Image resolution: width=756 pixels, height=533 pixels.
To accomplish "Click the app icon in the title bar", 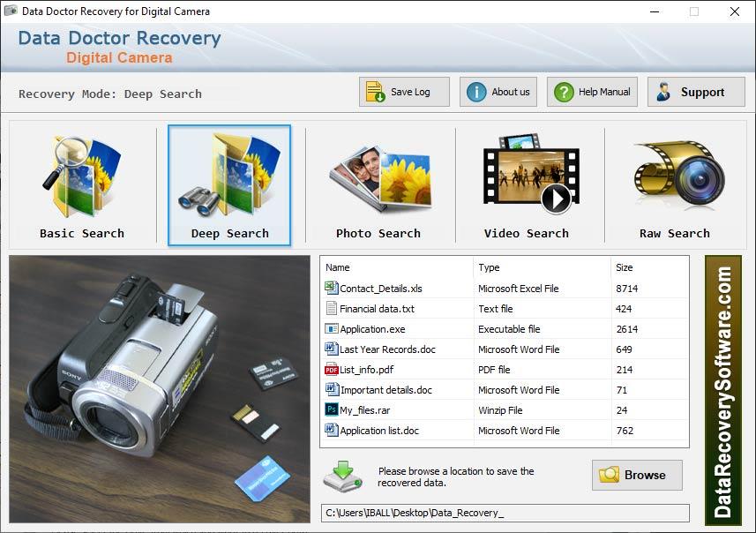I will [11, 11].
